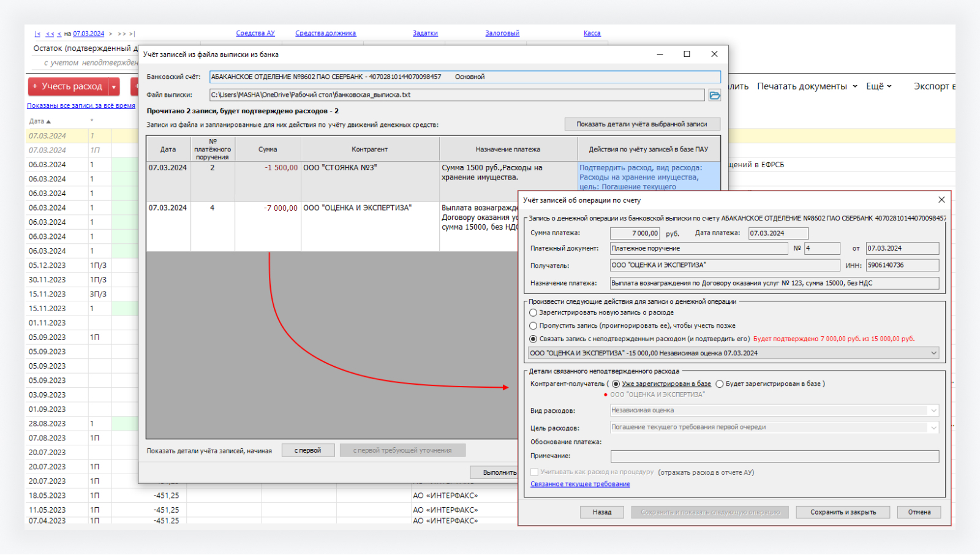Open 'Средства должника' tab link

[325, 33]
